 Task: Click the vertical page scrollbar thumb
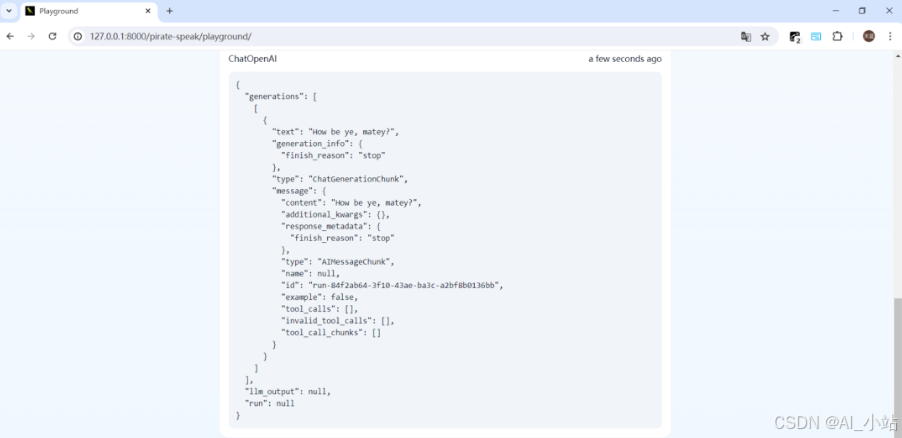tap(897, 360)
